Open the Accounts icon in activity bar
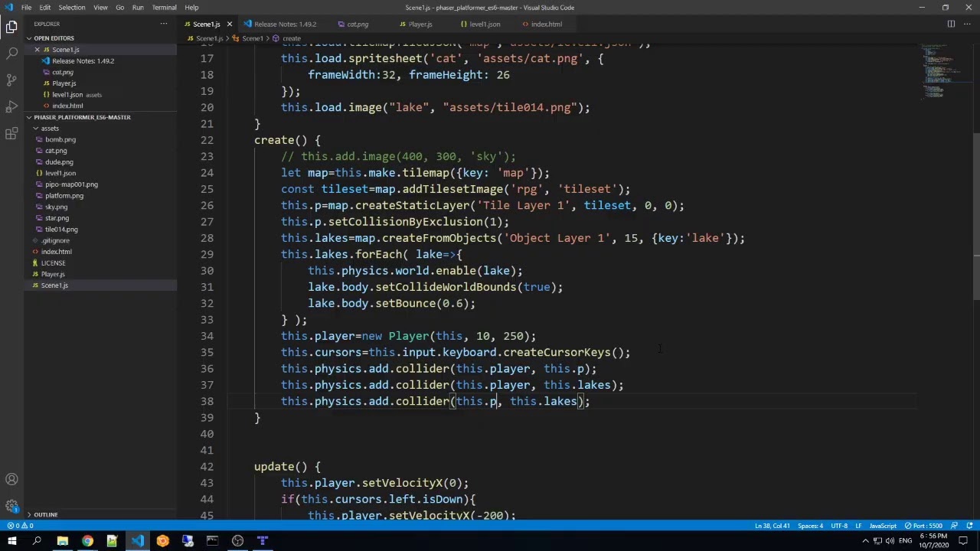 11,480
